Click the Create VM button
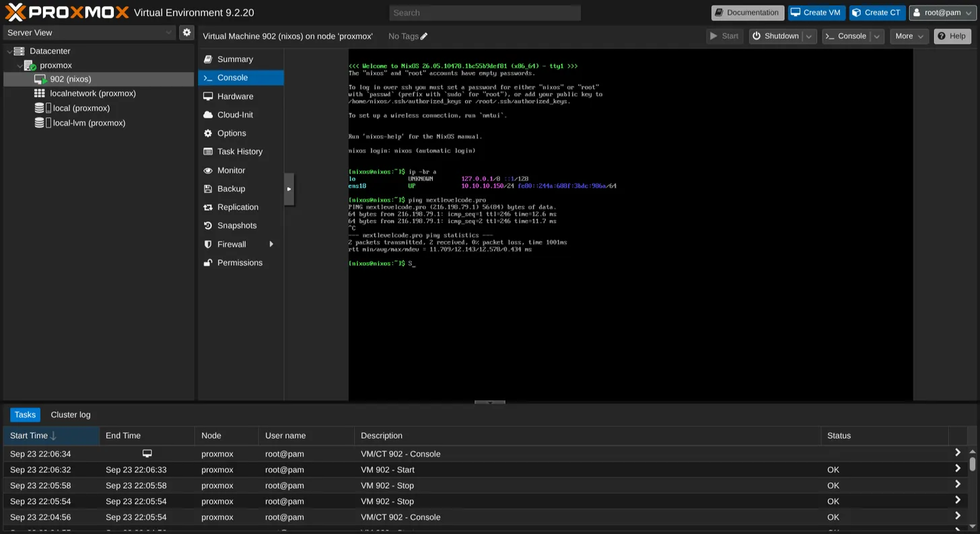Screen dimensions: 980x534 [x=816, y=13]
